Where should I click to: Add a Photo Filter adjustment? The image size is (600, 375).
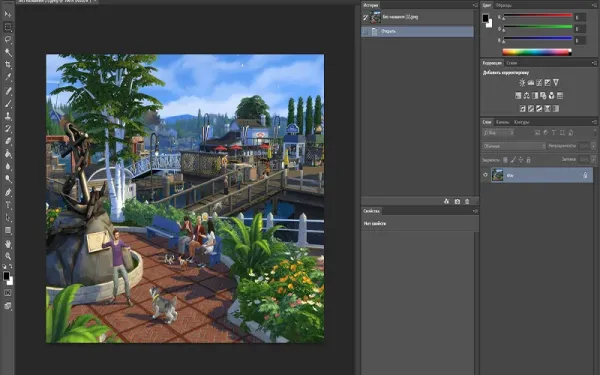coord(543,96)
